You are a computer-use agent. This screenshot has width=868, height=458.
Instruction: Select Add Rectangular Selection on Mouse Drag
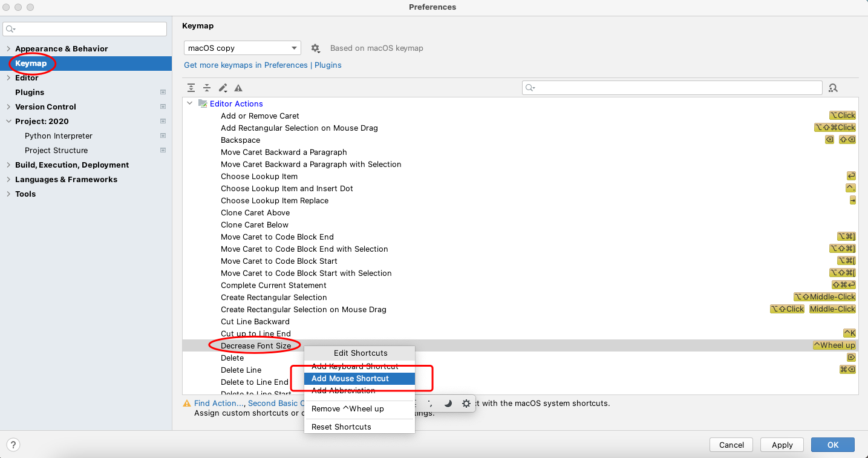click(520, 128)
